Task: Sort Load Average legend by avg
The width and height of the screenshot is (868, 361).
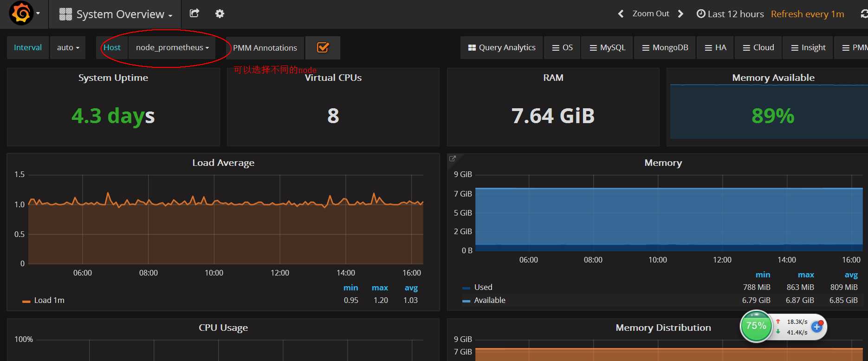Action: point(411,288)
